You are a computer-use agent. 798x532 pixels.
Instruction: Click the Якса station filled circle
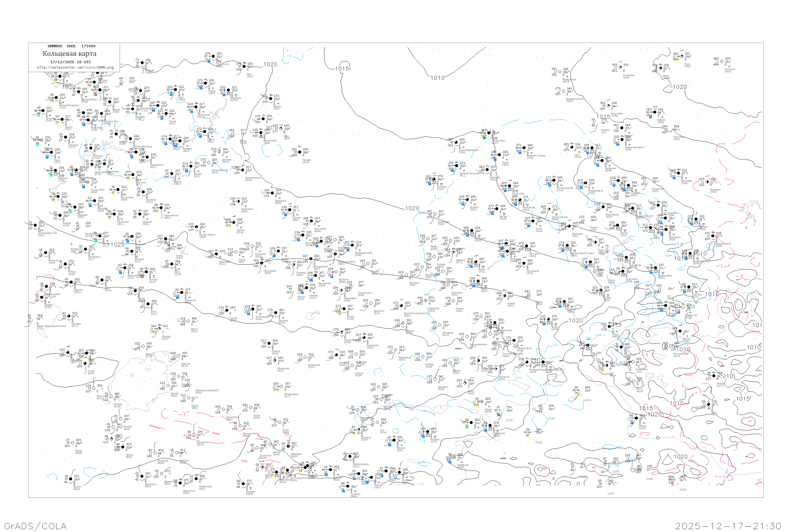click(x=244, y=66)
